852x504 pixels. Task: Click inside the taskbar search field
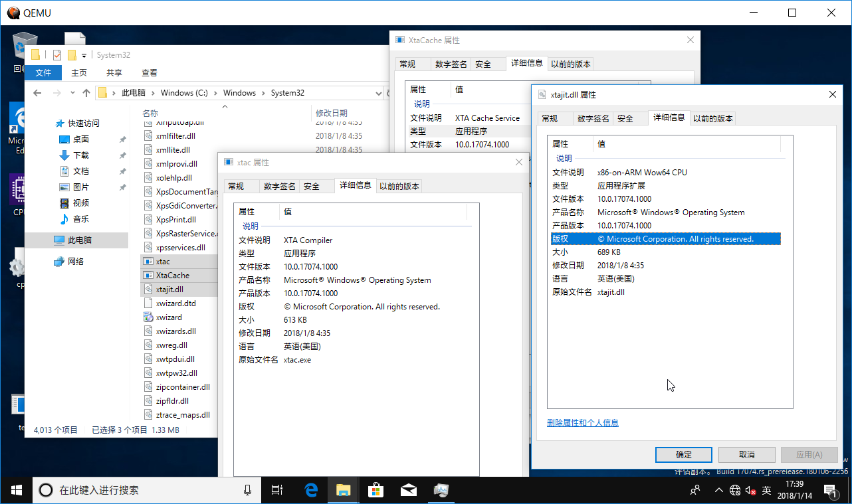pos(133,489)
